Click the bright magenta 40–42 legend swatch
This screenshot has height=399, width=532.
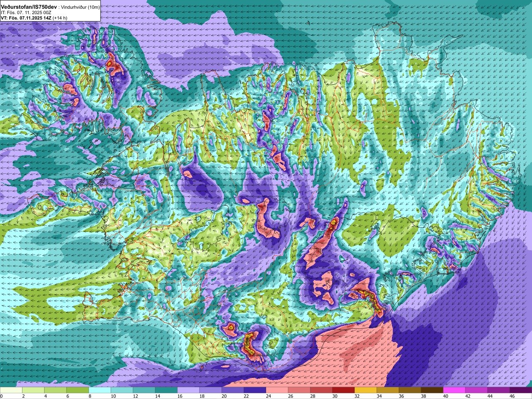[455, 391]
